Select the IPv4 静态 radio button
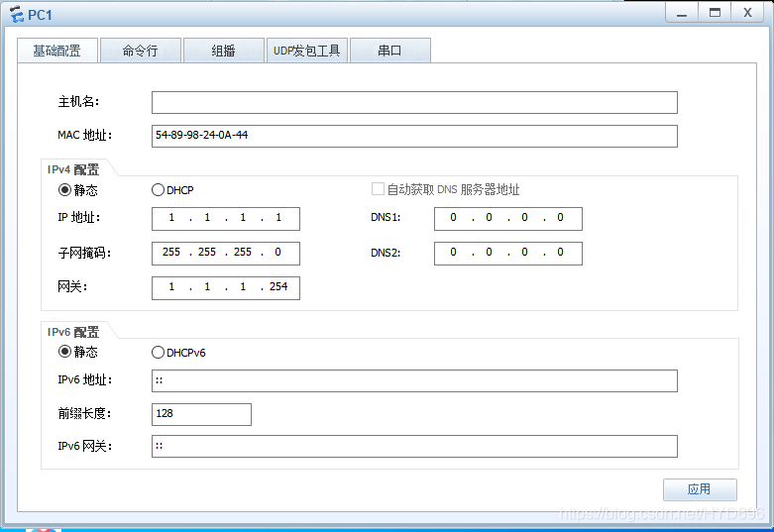This screenshot has height=532, width=774. (x=64, y=189)
